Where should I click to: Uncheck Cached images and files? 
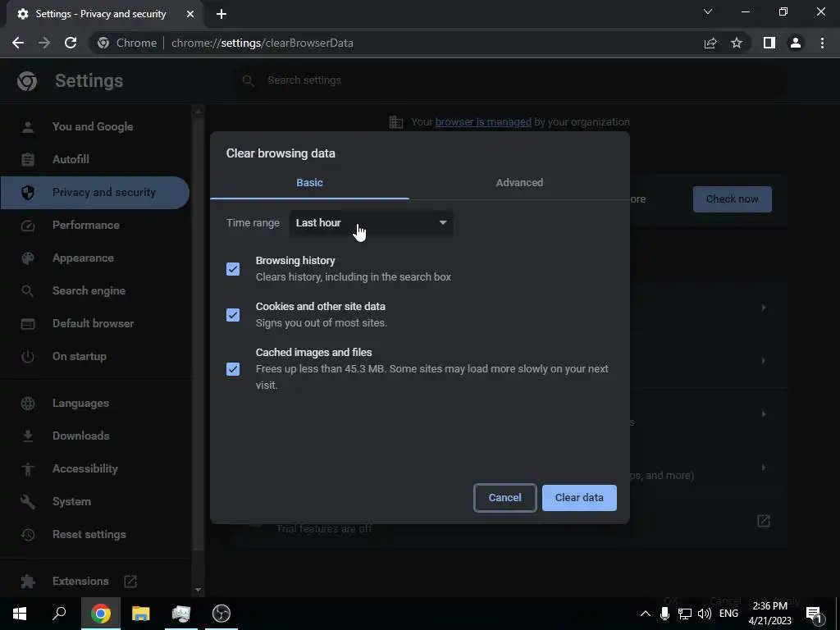point(233,369)
